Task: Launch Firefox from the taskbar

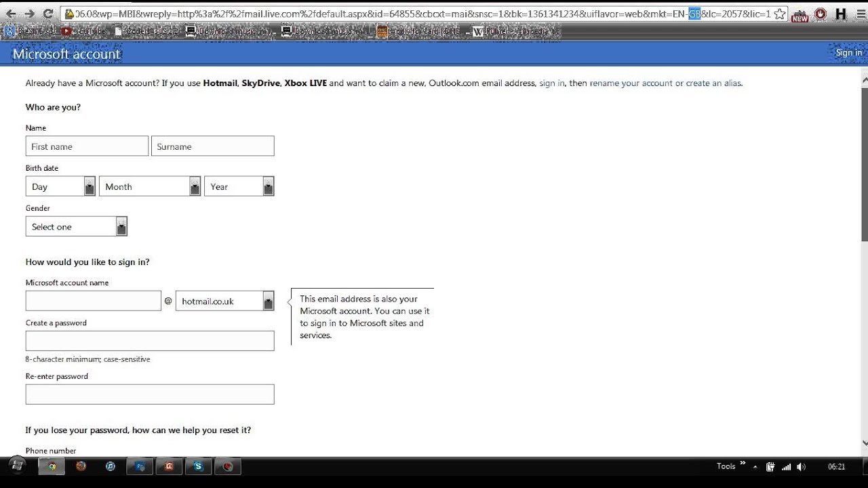Action: tap(81, 466)
